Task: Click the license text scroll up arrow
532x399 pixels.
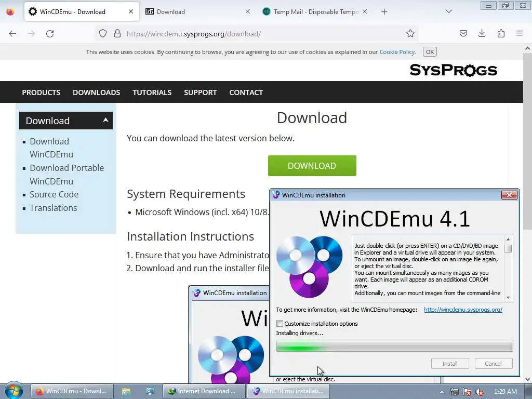Action: [508, 240]
